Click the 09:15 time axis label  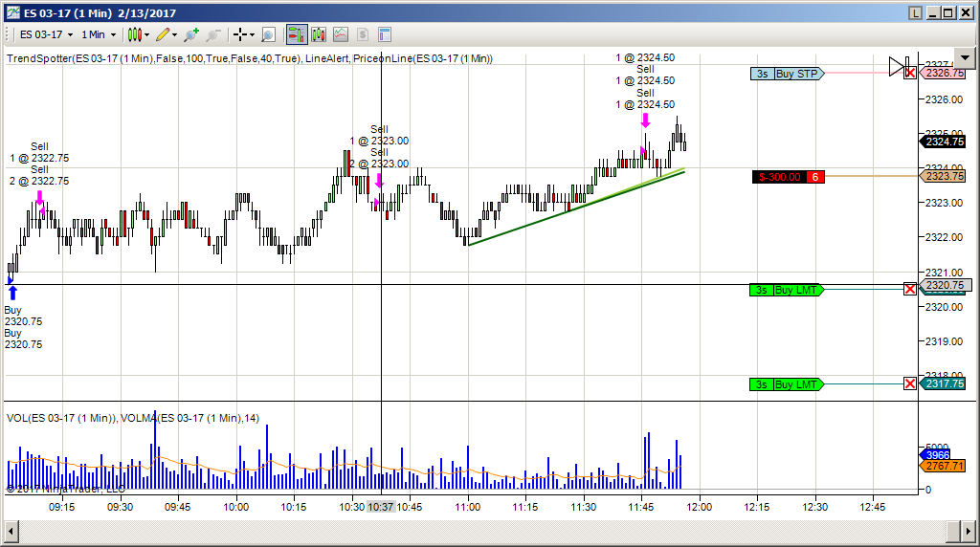coord(62,507)
